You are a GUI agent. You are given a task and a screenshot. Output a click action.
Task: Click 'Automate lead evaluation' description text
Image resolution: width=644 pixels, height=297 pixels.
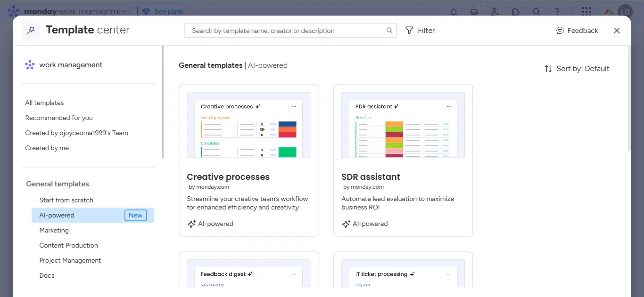[398, 203]
